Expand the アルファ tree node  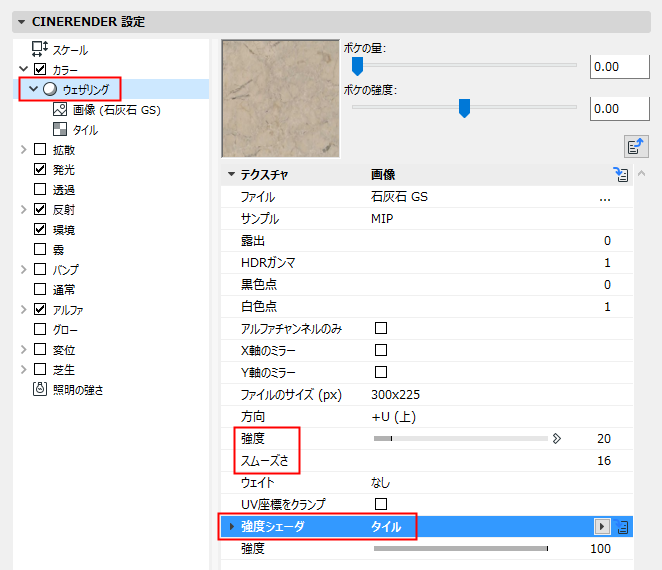pyautogui.click(x=24, y=309)
